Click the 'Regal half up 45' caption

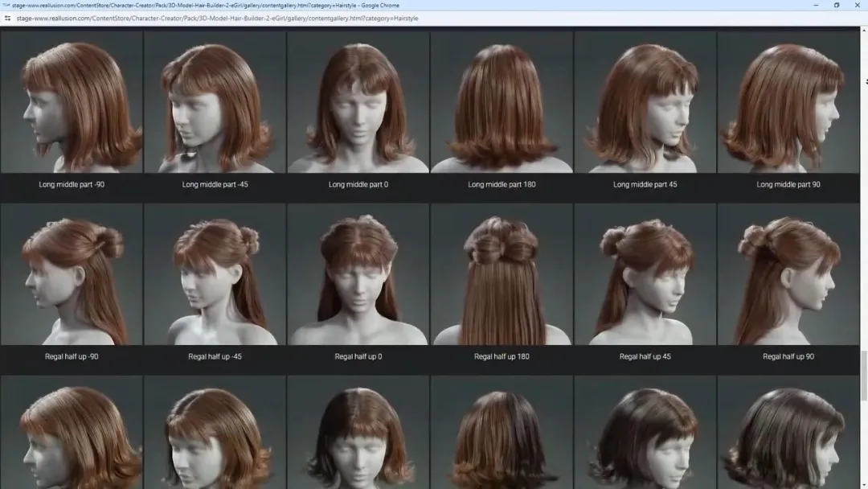coord(645,356)
